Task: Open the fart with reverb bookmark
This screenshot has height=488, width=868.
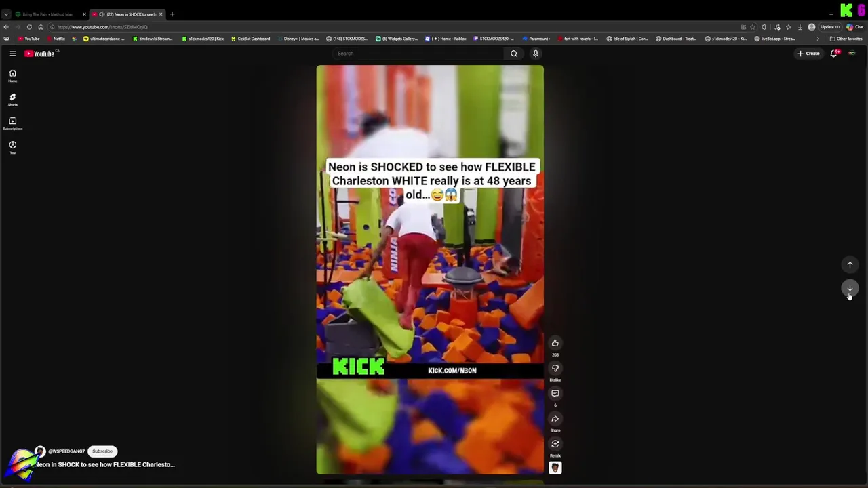Action: (578, 39)
